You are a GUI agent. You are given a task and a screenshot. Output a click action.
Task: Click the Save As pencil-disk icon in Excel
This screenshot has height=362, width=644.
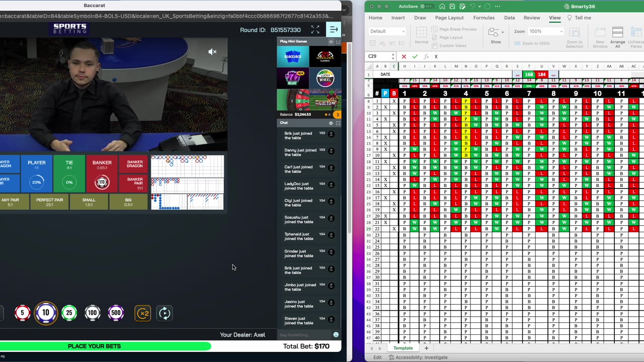tap(462, 7)
